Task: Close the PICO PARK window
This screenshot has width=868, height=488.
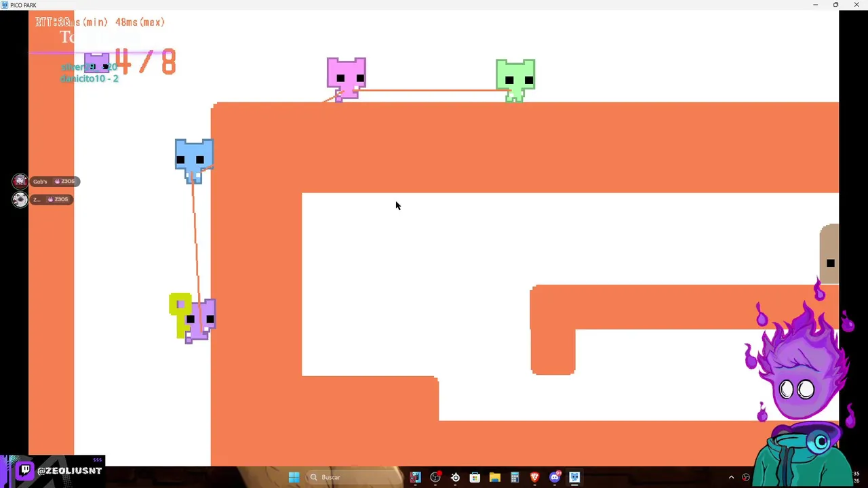Action: point(856,5)
